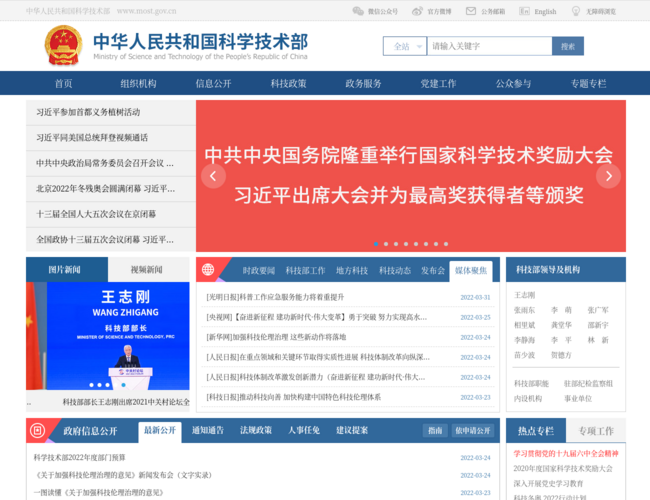The width and height of the screenshot is (650, 500).
Task: Open 深入开展党史学习教育 link
Action: [x=548, y=483]
